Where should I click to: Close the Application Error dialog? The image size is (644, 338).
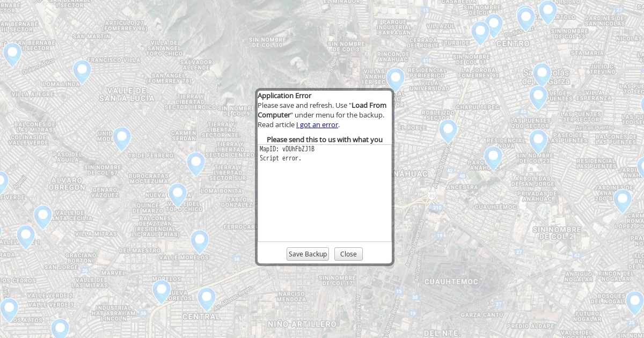coord(348,254)
